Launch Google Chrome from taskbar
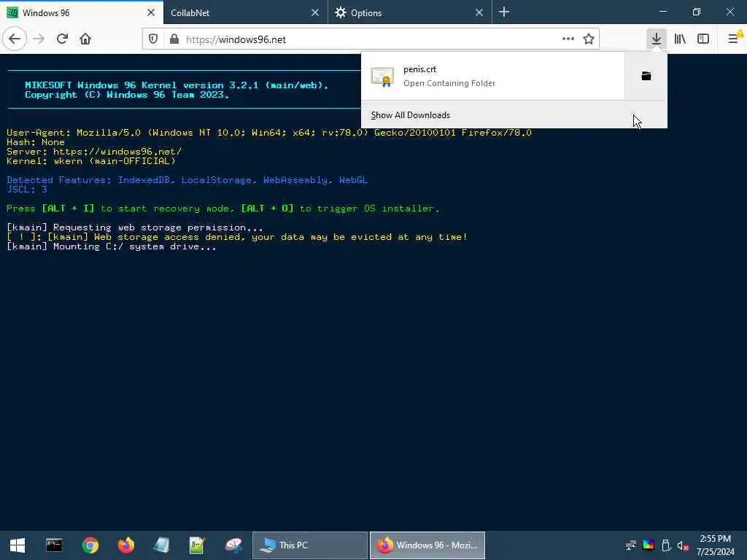Image resolution: width=747 pixels, height=560 pixels. tap(90, 545)
